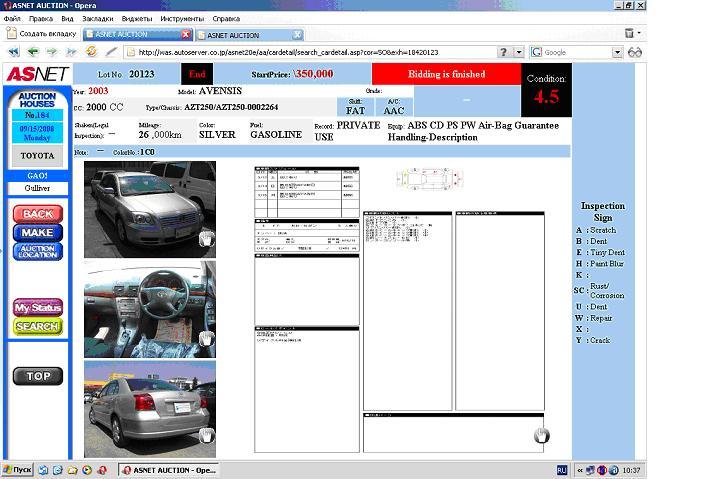
Task: Open the Вид menu
Action: coord(67,19)
